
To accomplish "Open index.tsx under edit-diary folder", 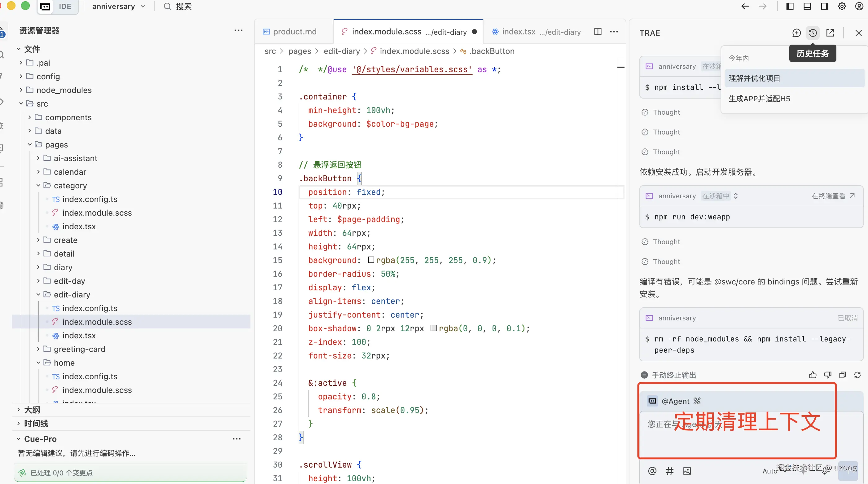I will [79, 335].
